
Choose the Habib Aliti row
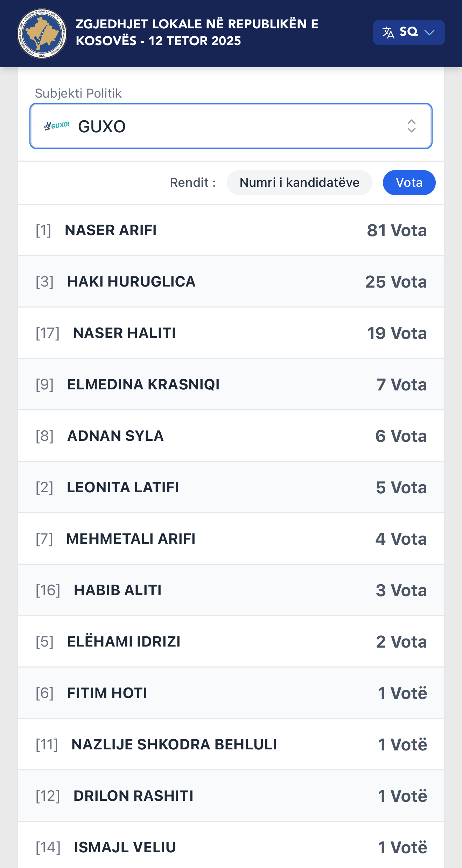(231, 590)
